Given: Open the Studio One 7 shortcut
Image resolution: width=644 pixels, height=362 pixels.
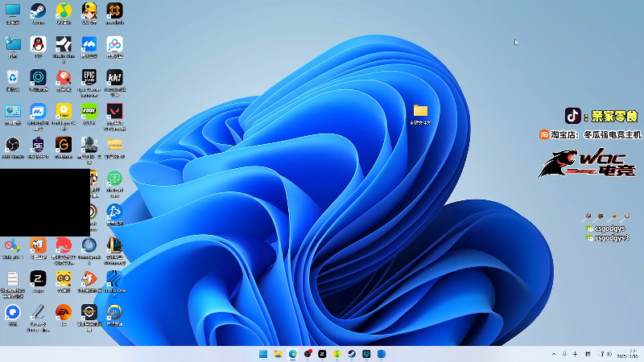Looking at the screenshot, I should pyautogui.click(x=114, y=279).
